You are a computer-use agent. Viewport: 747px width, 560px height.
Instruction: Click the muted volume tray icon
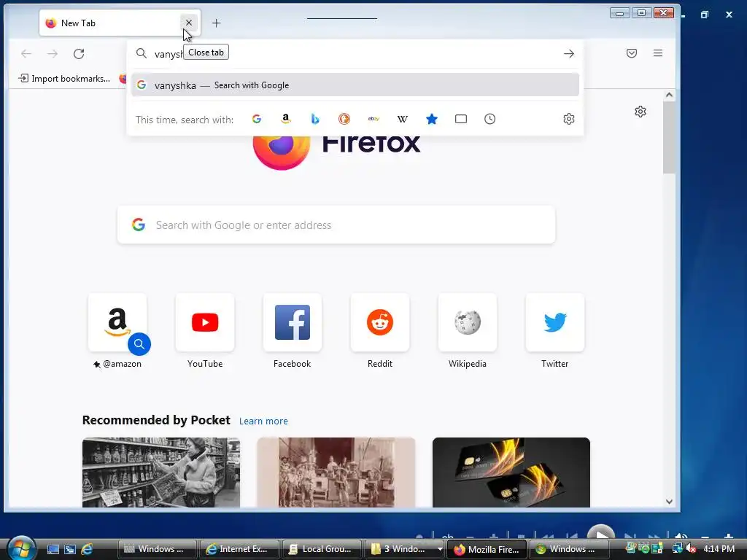[x=691, y=549]
